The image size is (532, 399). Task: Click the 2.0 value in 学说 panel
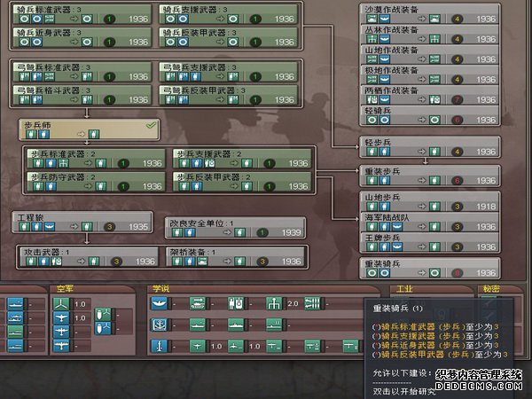293,303
